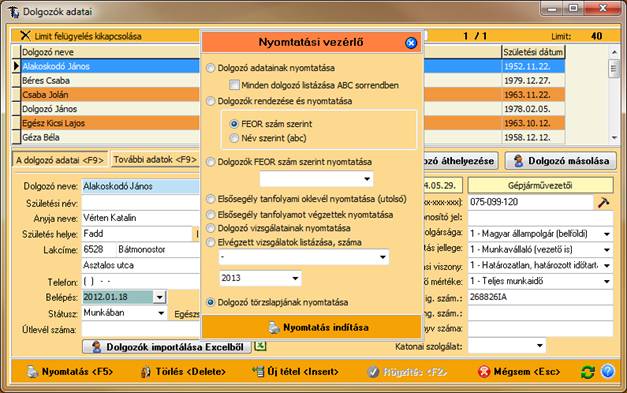Click the Excel icon beside import button
Viewport: 627px width, 393px height.
point(260,346)
